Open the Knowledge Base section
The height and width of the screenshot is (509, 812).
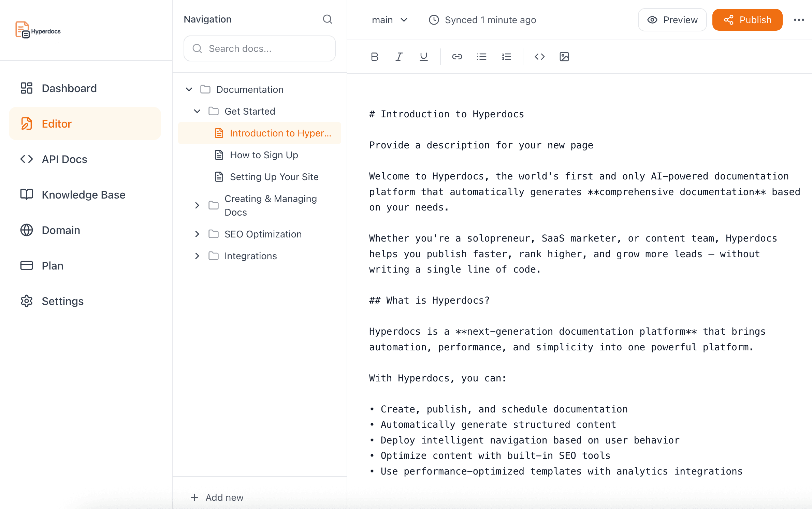(83, 194)
